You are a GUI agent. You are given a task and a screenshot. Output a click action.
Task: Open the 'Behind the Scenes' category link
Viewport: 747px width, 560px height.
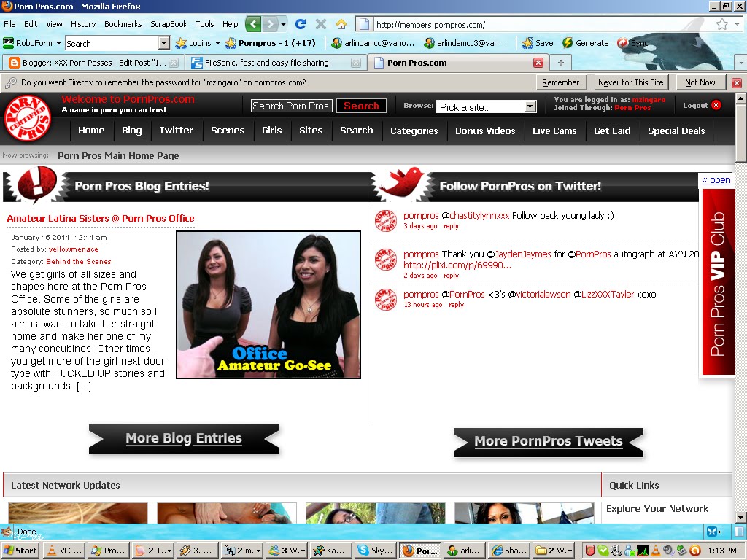[x=79, y=262]
